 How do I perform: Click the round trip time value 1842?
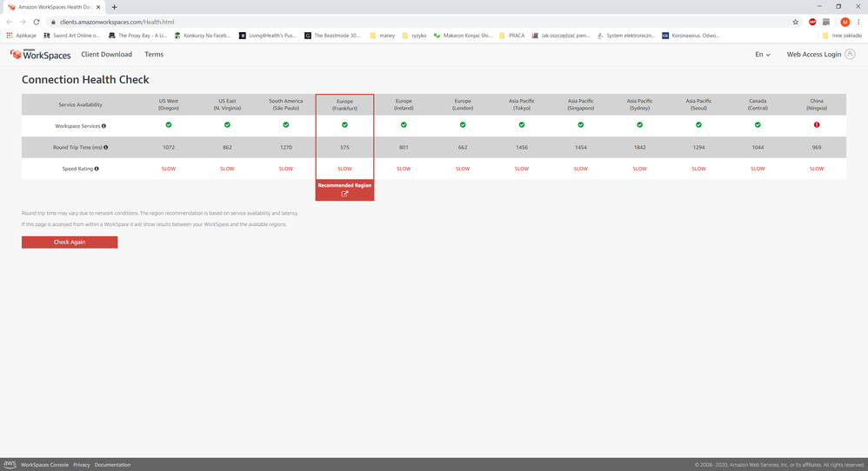[639, 148]
